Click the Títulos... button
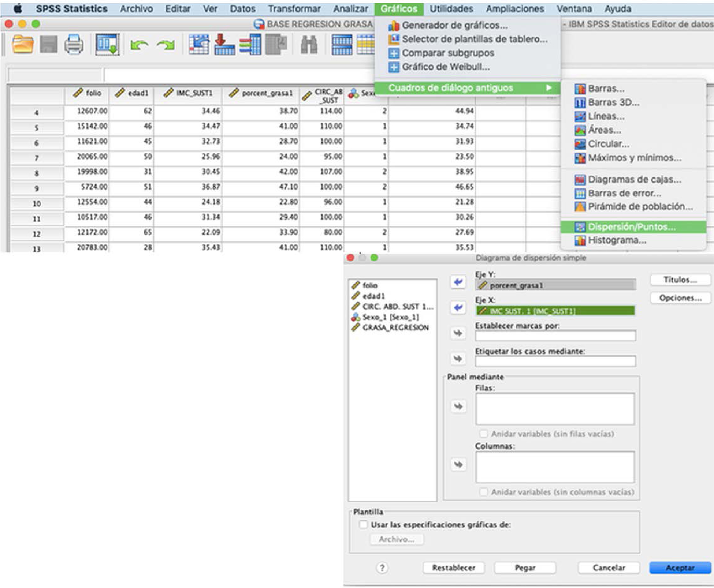 point(680,280)
